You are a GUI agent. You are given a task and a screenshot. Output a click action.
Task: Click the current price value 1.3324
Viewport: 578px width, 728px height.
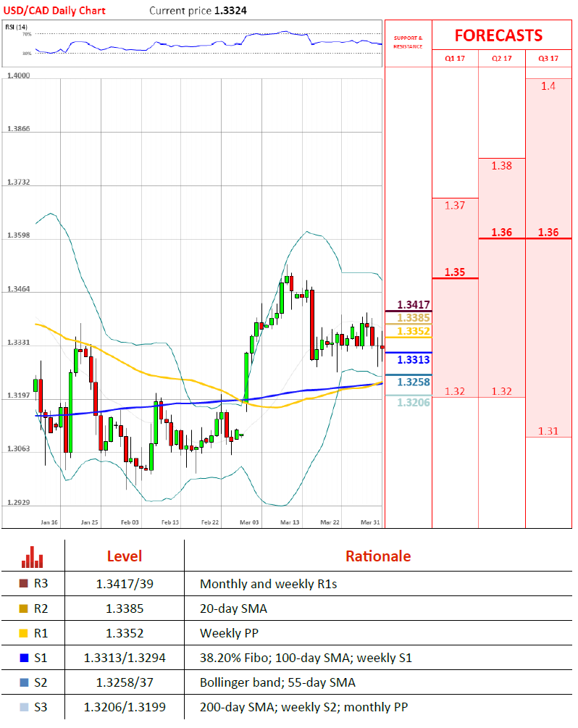(x=231, y=10)
